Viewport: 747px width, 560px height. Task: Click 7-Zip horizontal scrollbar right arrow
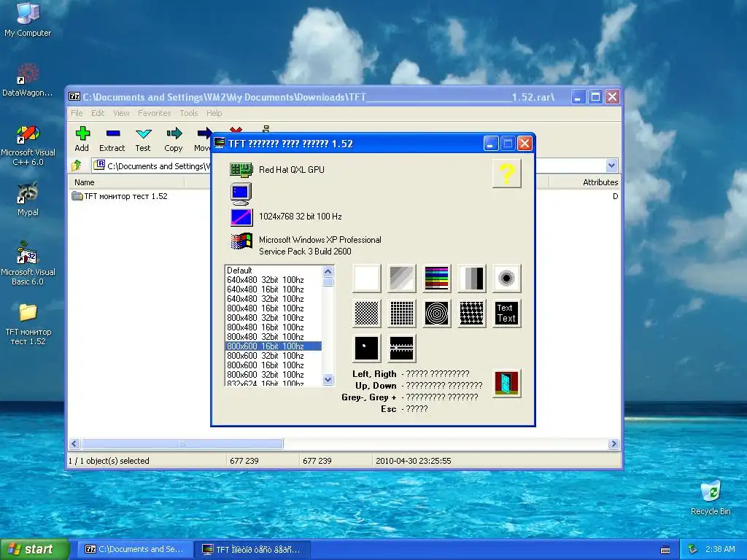614,444
